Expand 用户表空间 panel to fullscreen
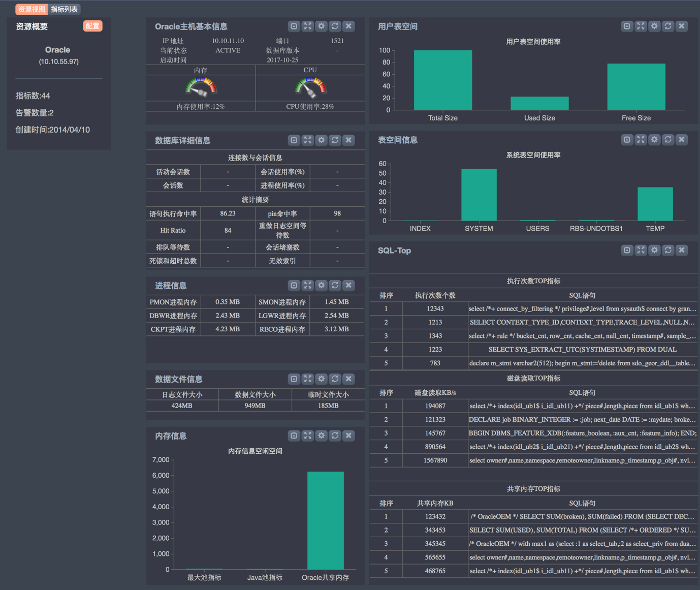 pyautogui.click(x=641, y=26)
